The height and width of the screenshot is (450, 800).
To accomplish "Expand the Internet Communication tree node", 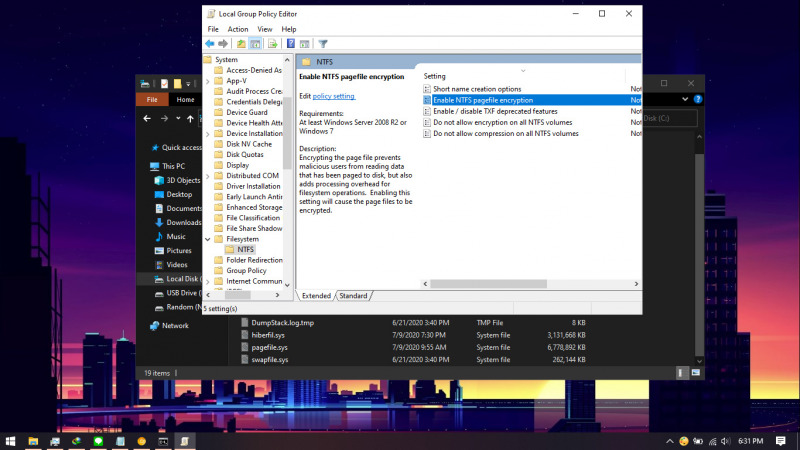I will click(208, 282).
